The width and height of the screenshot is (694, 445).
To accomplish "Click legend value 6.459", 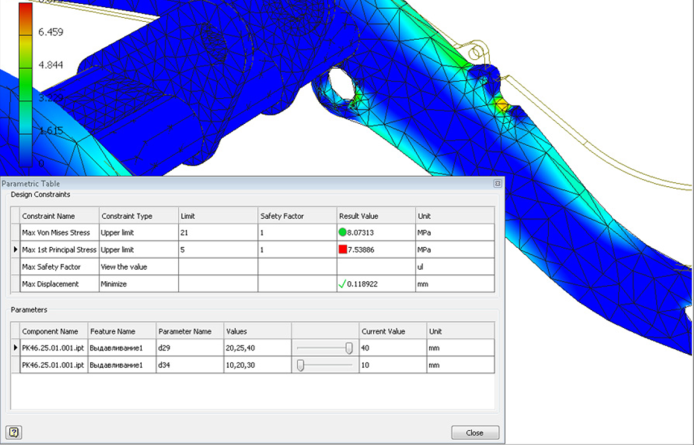I will 51,32.
